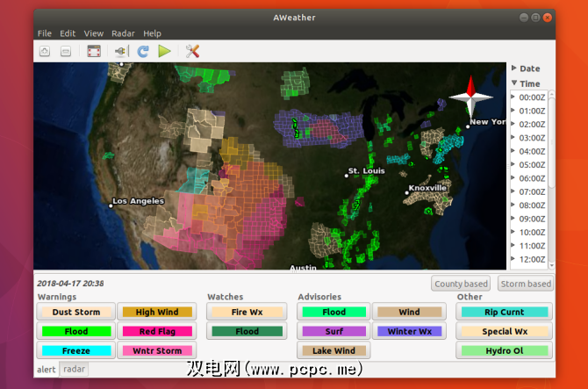
Task: Click the Storm based button
Action: pos(526,284)
